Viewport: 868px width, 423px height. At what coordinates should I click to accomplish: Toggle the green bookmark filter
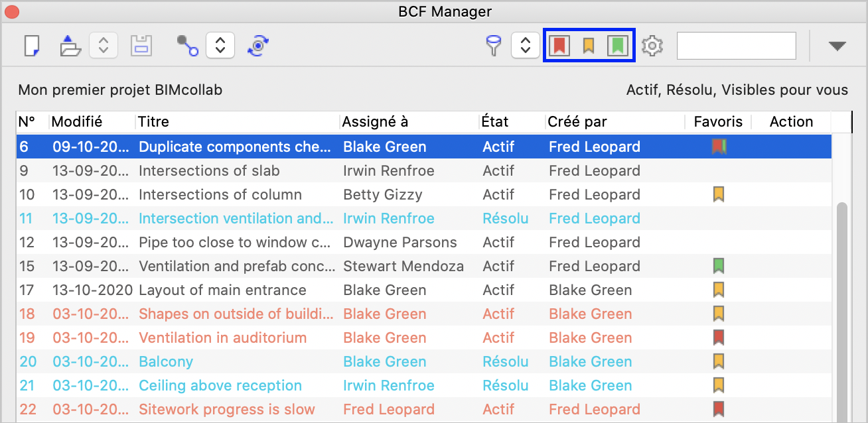click(x=618, y=46)
